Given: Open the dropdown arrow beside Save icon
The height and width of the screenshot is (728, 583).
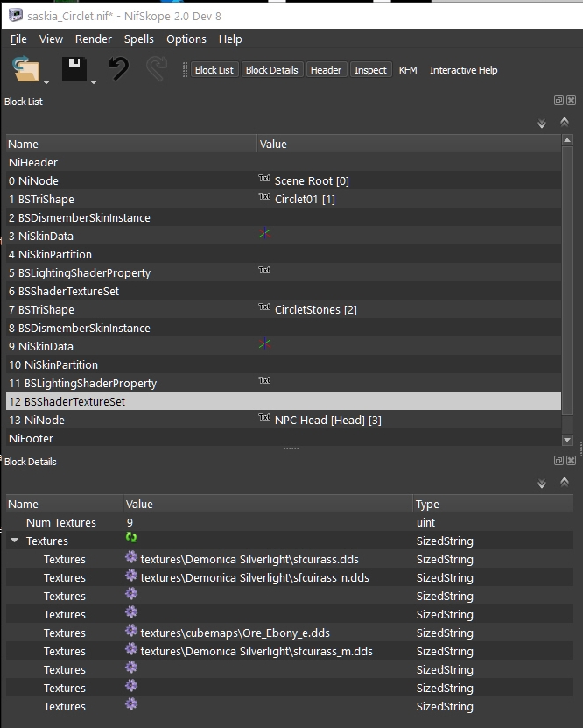Looking at the screenshot, I should [x=94, y=82].
